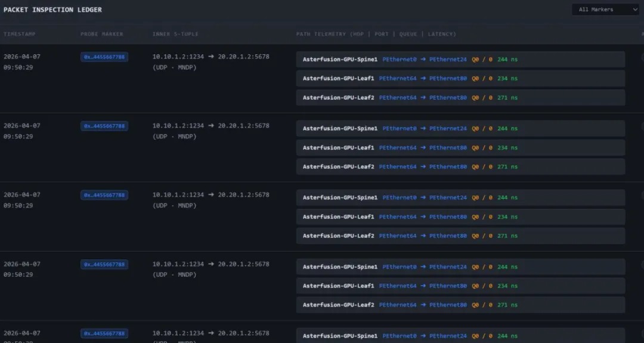Select first row's Asterfusion-GPU-Leaf1 hop entry
644x343 pixels.
(460, 79)
